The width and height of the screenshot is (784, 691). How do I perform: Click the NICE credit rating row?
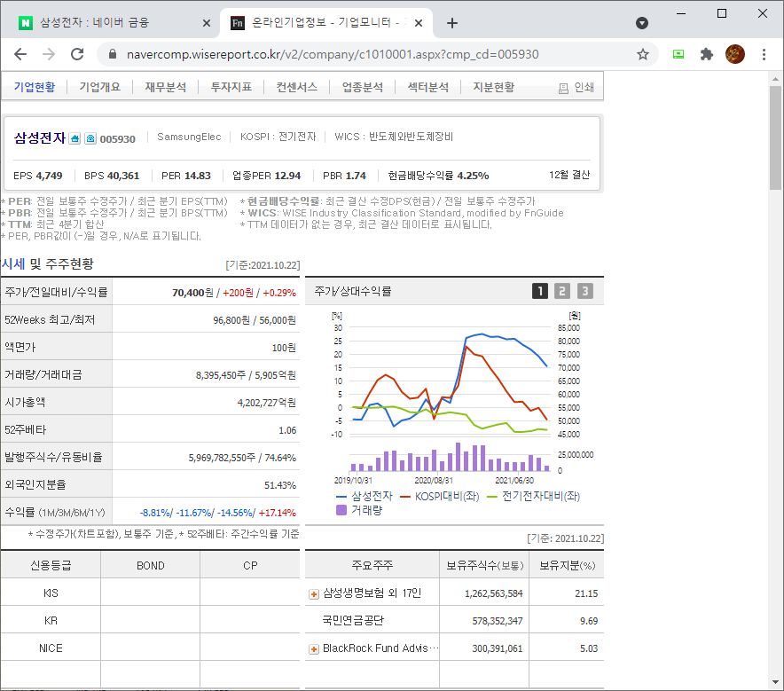coord(150,648)
